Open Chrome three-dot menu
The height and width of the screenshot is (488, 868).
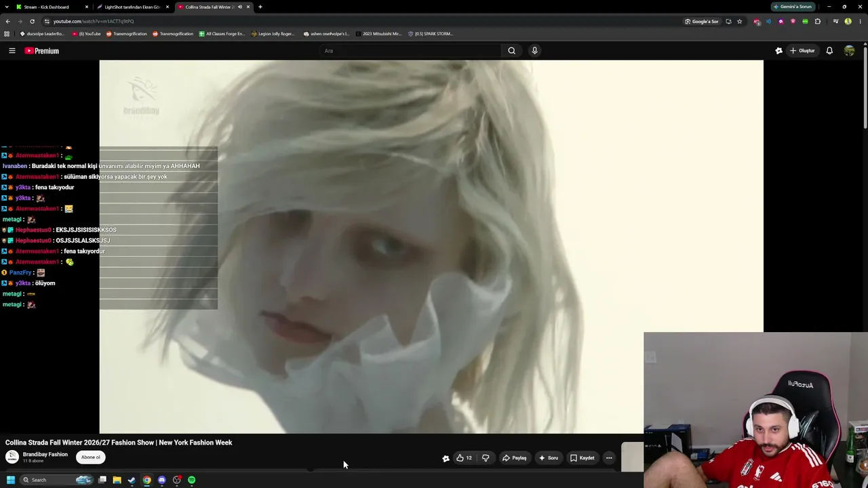click(860, 21)
